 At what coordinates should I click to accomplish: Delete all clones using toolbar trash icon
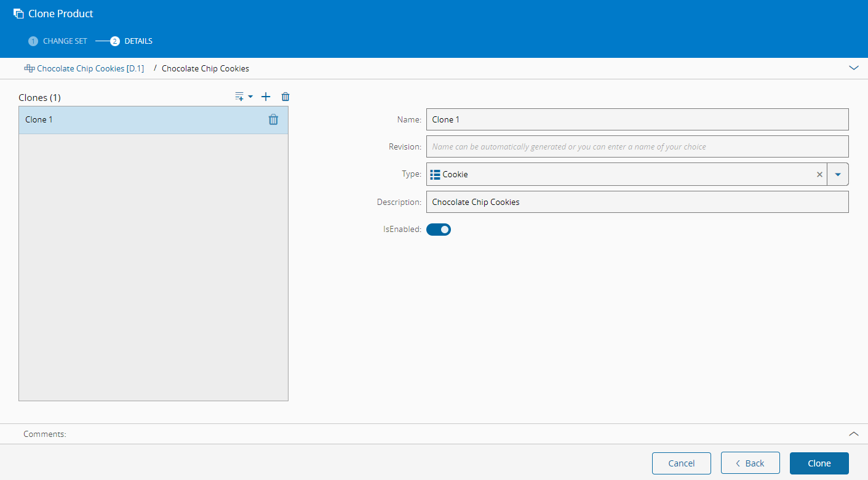pos(285,97)
